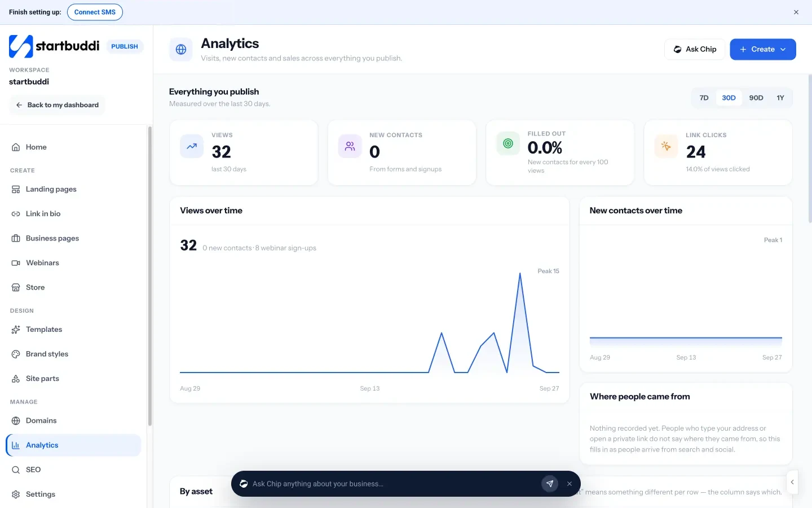Click the Landing pages layout icon
Image resolution: width=812 pixels, height=508 pixels.
click(x=16, y=190)
